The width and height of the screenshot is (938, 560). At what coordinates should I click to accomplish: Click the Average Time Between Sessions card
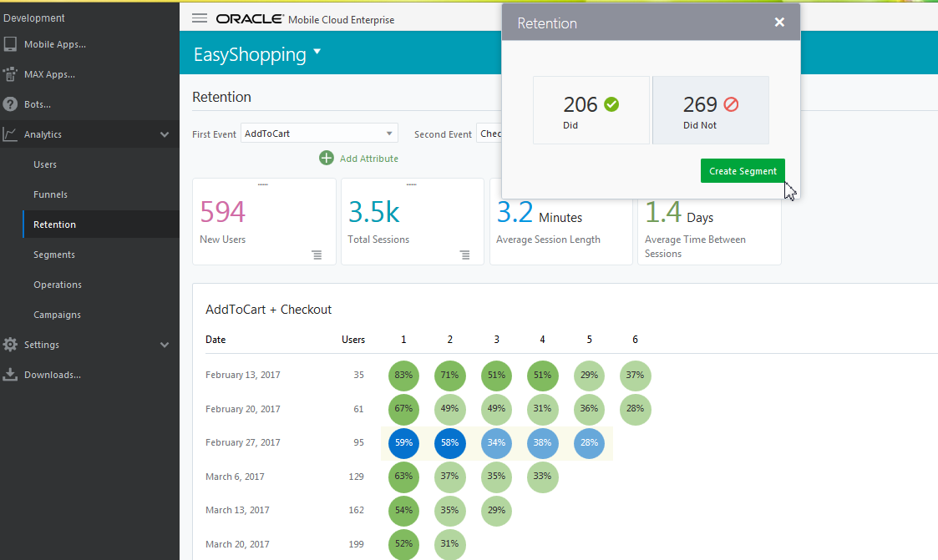click(709, 230)
